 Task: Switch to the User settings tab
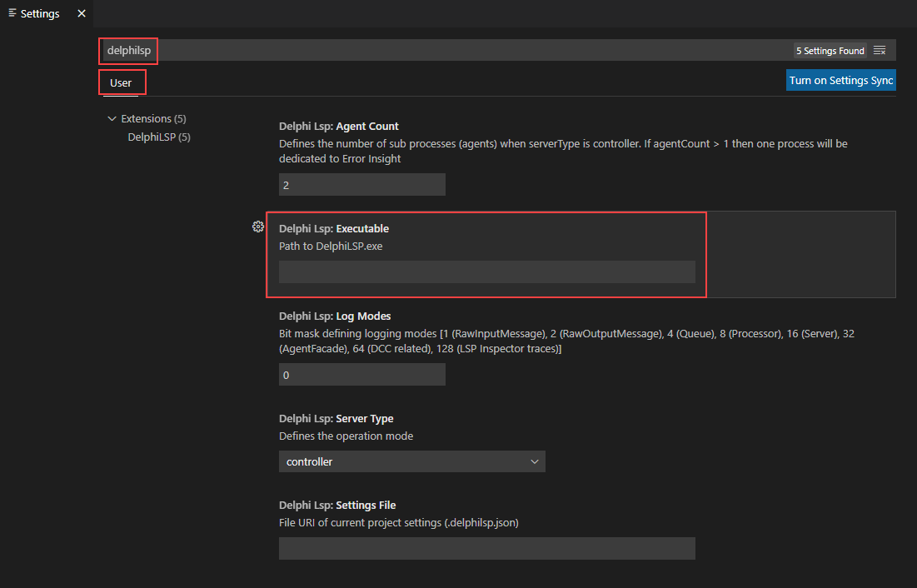(121, 83)
